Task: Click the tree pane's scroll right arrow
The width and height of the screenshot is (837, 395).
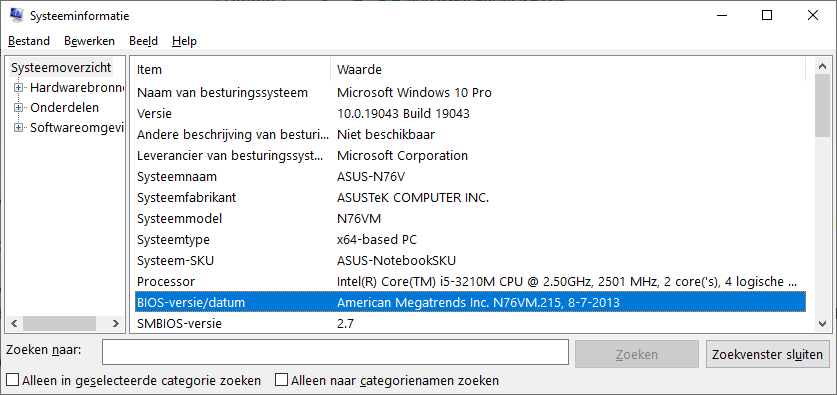Action: [x=115, y=323]
